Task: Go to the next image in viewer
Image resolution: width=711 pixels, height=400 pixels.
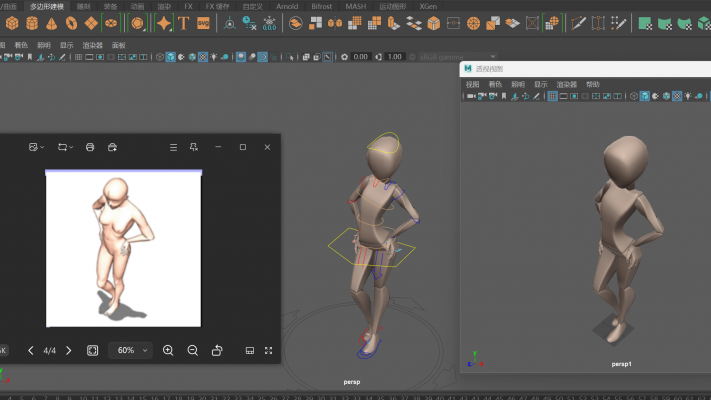Action: point(68,351)
